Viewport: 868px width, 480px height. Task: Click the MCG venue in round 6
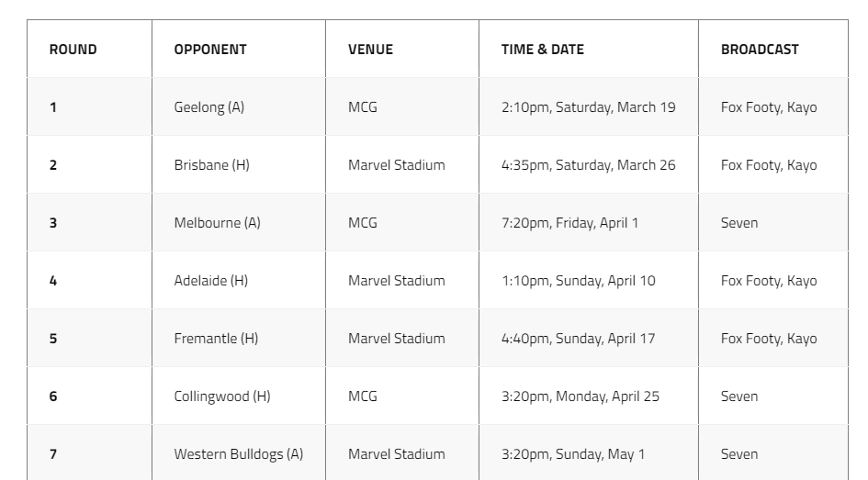[x=363, y=396]
